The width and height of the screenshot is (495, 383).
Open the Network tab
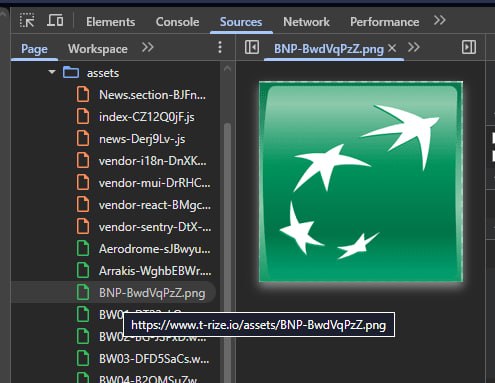[x=306, y=22]
